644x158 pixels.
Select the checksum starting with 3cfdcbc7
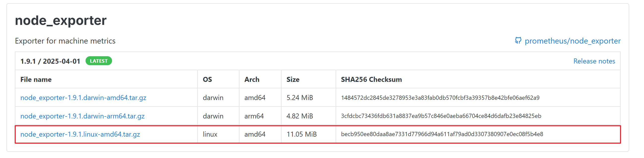pyautogui.click(x=441, y=116)
